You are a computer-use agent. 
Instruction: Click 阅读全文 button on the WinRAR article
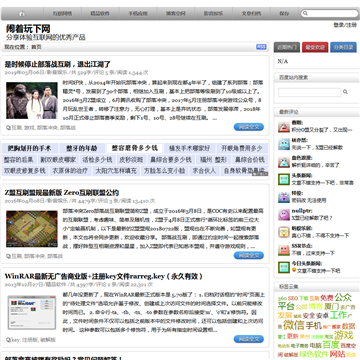click(249, 339)
